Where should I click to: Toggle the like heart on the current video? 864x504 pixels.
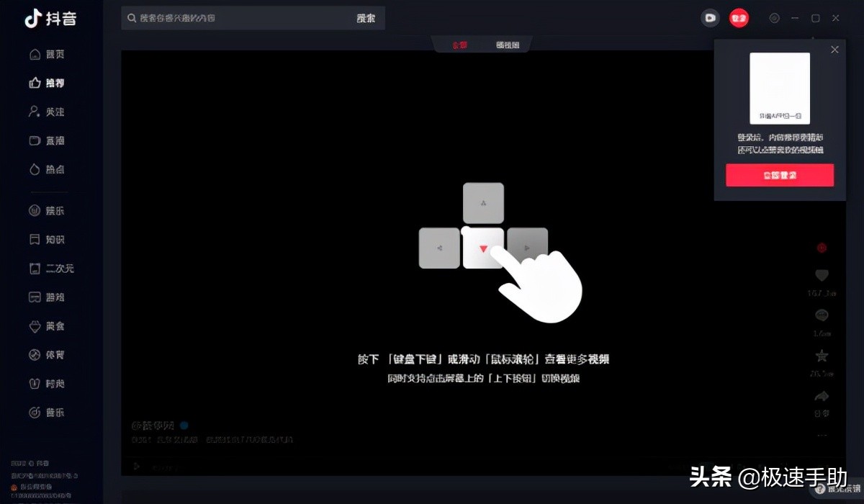click(x=822, y=275)
